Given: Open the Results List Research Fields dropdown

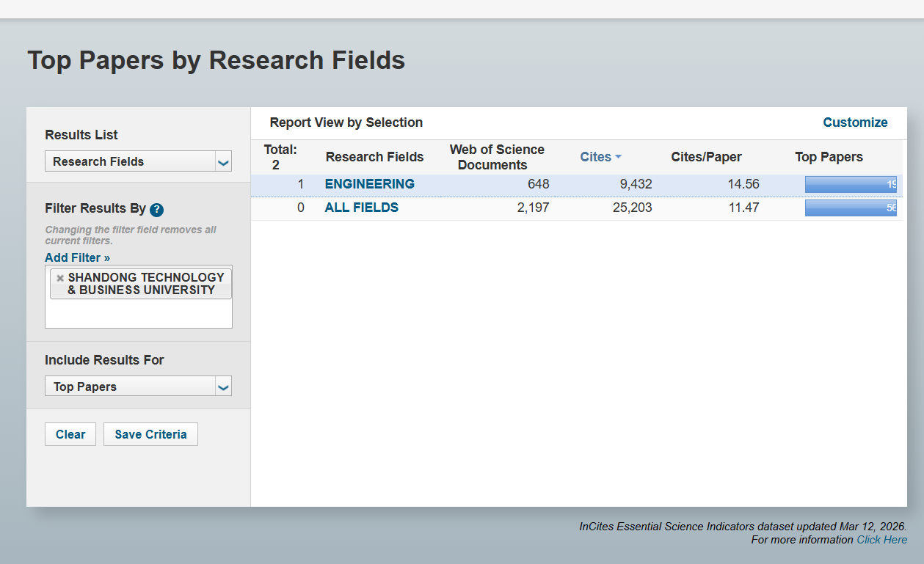Looking at the screenshot, I should pos(138,161).
